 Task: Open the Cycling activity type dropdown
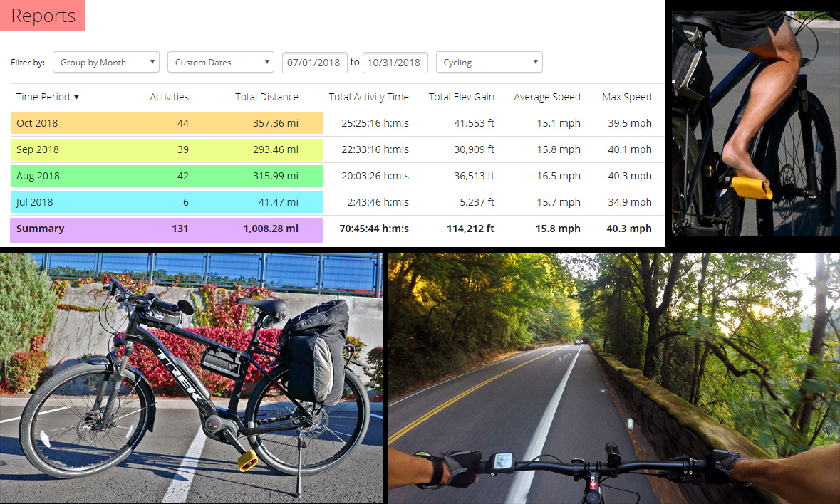click(489, 63)
